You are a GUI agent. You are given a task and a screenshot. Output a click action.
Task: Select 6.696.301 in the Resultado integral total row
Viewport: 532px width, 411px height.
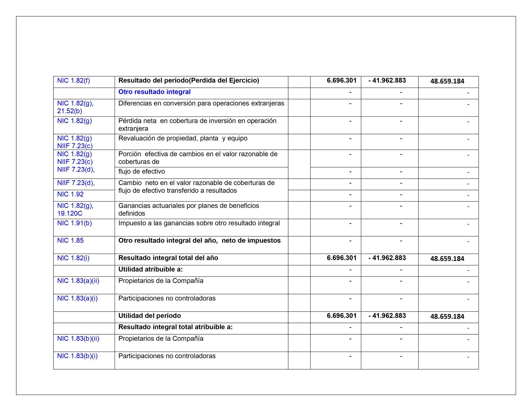tap(341, 258)
